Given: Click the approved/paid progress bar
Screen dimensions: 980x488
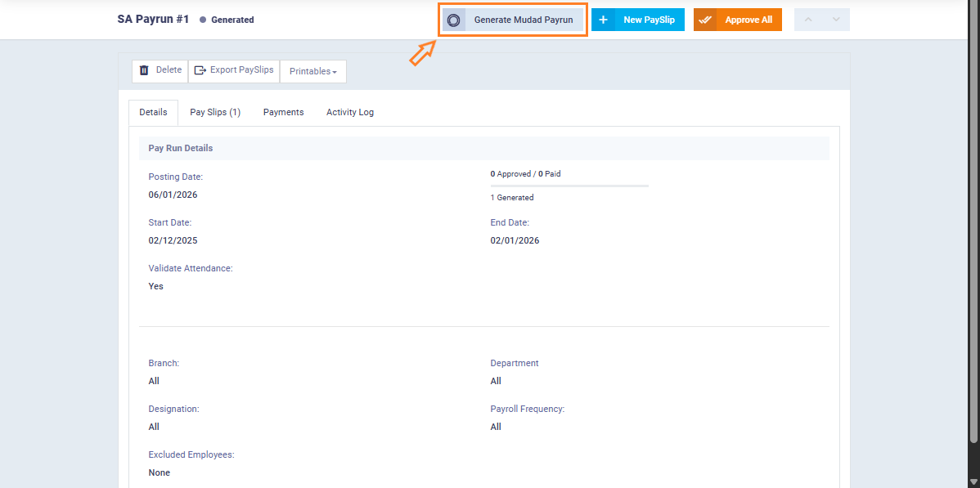Looking at the screenshot, I should pos(569,186).
